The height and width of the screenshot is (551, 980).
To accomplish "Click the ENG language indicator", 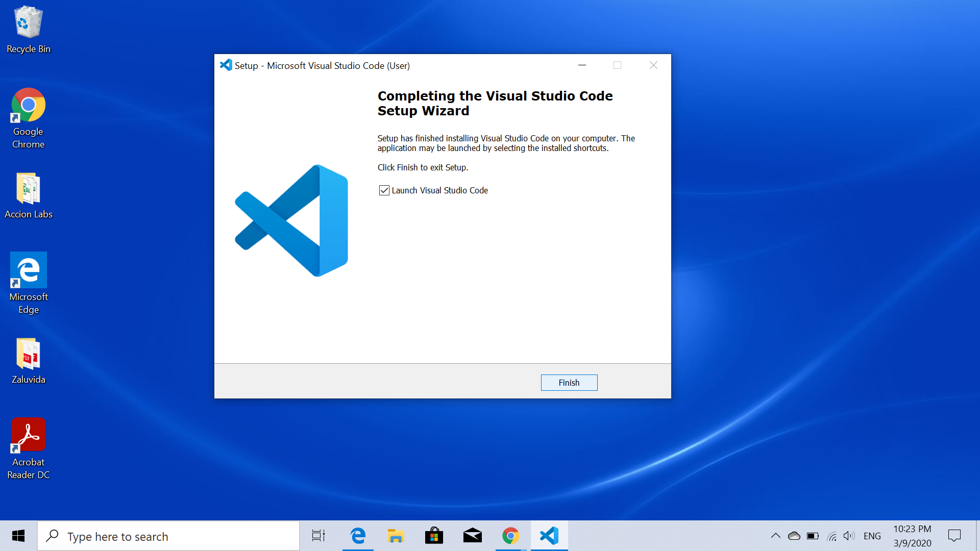I will (x=872, y=536).
